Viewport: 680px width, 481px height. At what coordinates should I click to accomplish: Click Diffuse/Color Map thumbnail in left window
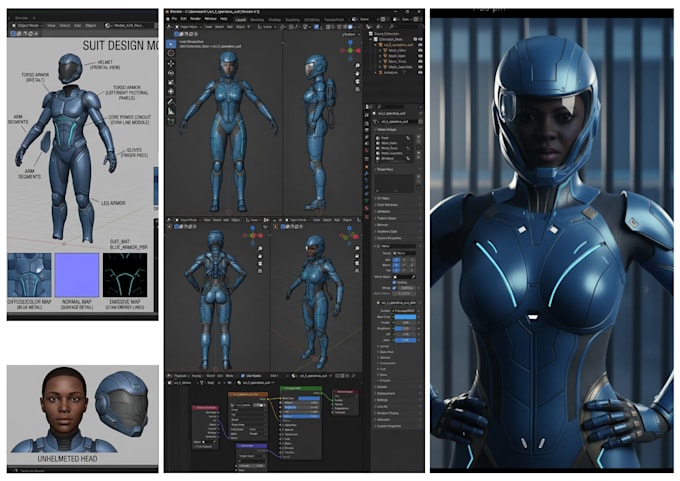[x=29, y=275]
